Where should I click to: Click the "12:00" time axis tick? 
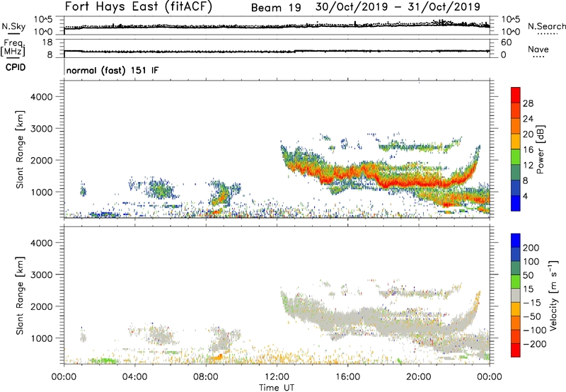click(x=277, y=377)
